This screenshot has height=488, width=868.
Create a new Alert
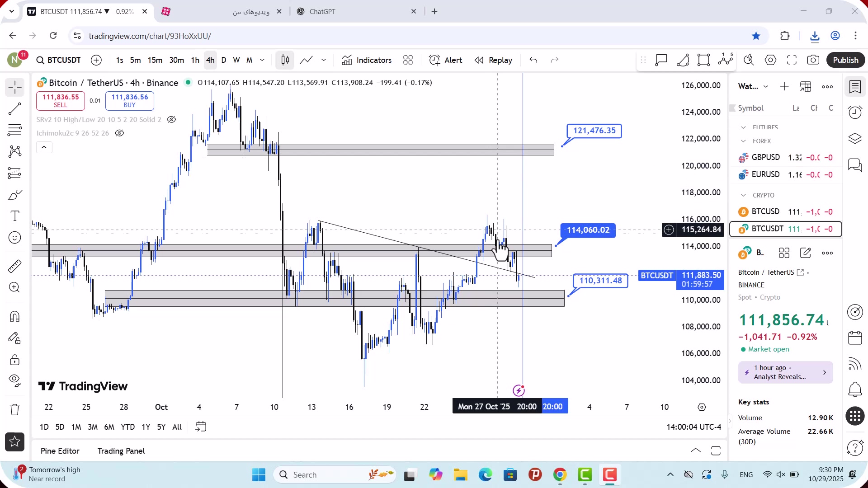[445, 60]
